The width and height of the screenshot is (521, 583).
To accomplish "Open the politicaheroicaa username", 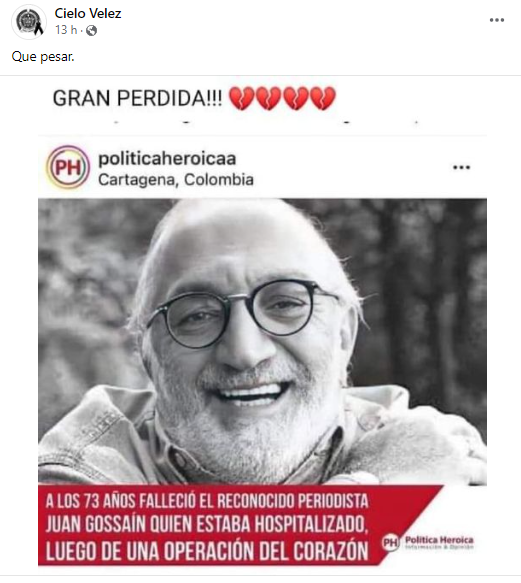I will coord(167,158).
